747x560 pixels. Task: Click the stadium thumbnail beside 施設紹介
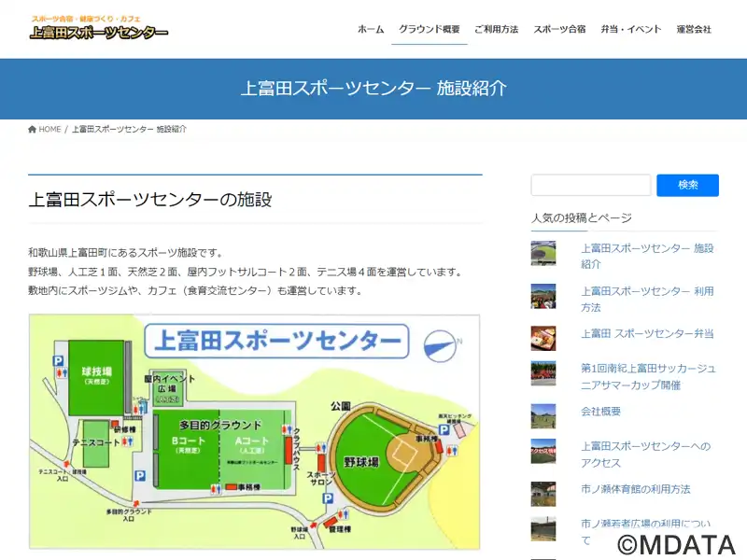[543, 253]
